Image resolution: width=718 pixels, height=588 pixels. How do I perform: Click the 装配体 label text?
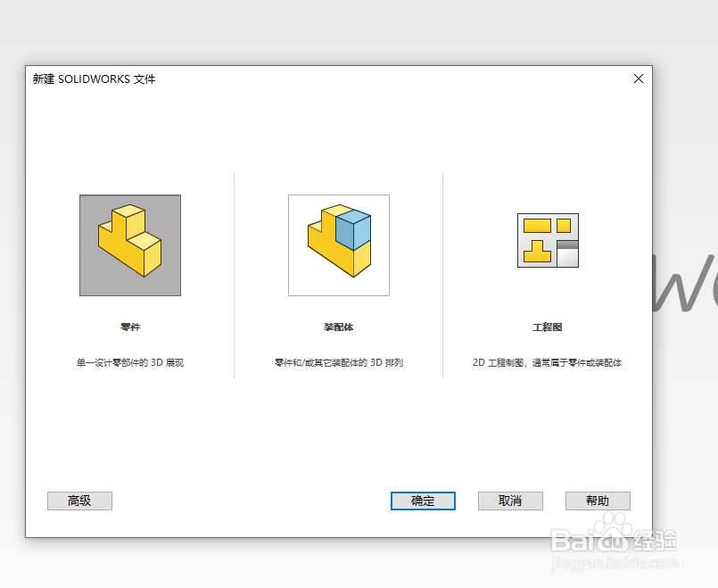339,327
